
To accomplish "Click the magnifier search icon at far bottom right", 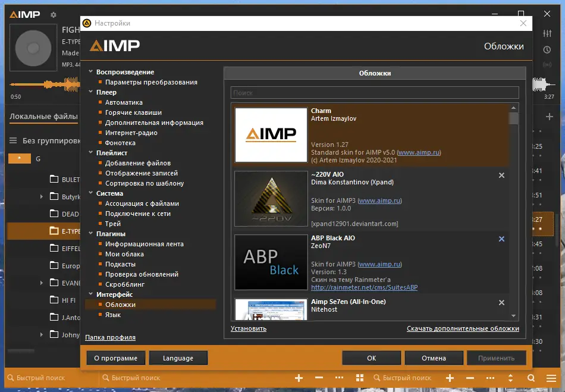I will point(531,378).
